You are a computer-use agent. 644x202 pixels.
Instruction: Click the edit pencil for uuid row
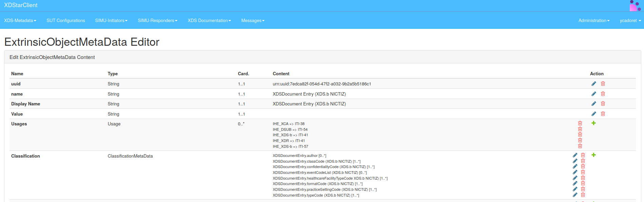click(x=593, y=84)
